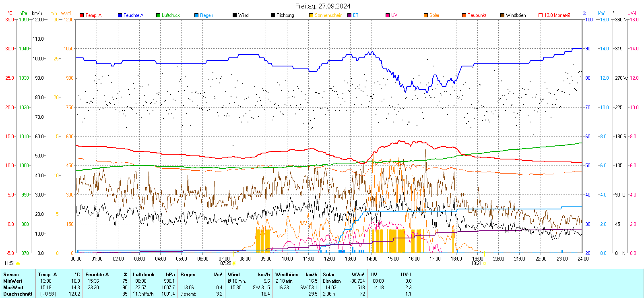
Task: Click the brown Windböen legend square
Action: point(502,15)
